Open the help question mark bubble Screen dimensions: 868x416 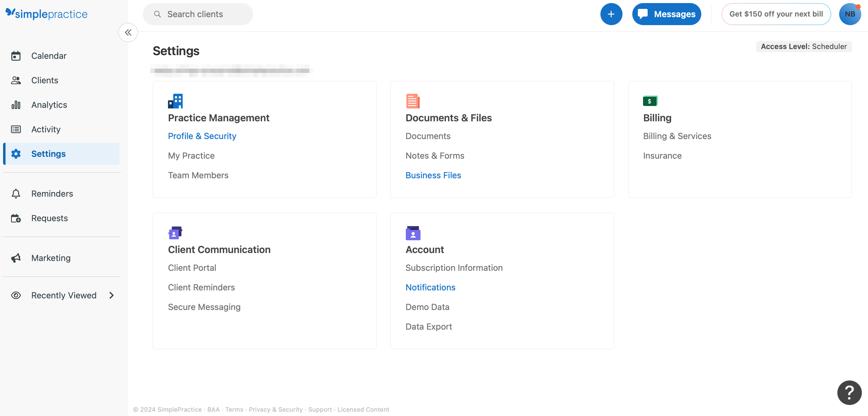[x=849, y=392]
